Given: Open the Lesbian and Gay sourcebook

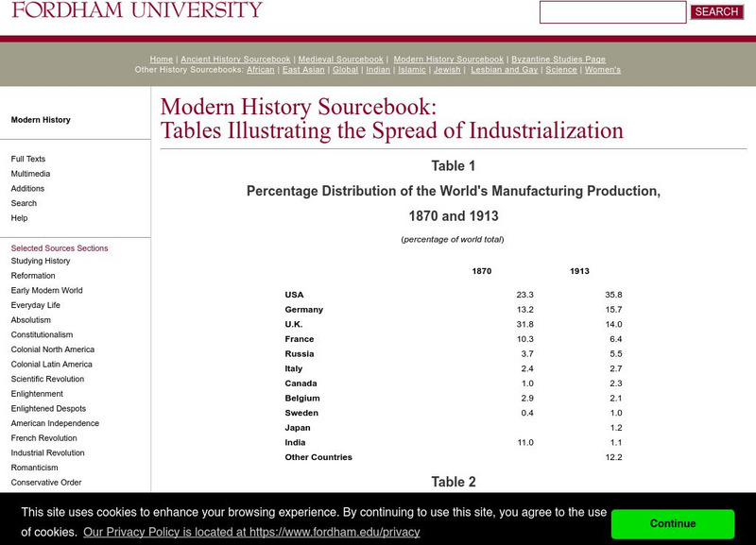Looking at the screenshot, I should (505, 70).
